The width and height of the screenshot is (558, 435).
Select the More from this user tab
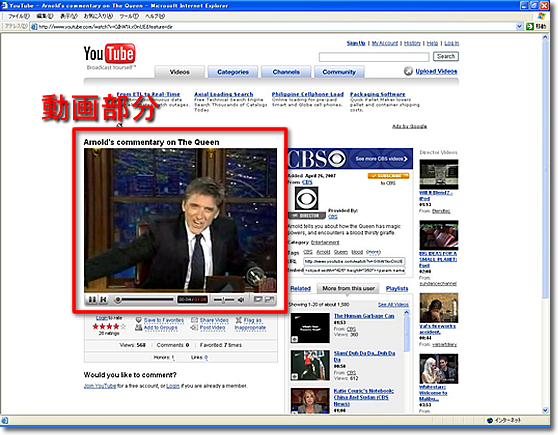click(348, 288)
